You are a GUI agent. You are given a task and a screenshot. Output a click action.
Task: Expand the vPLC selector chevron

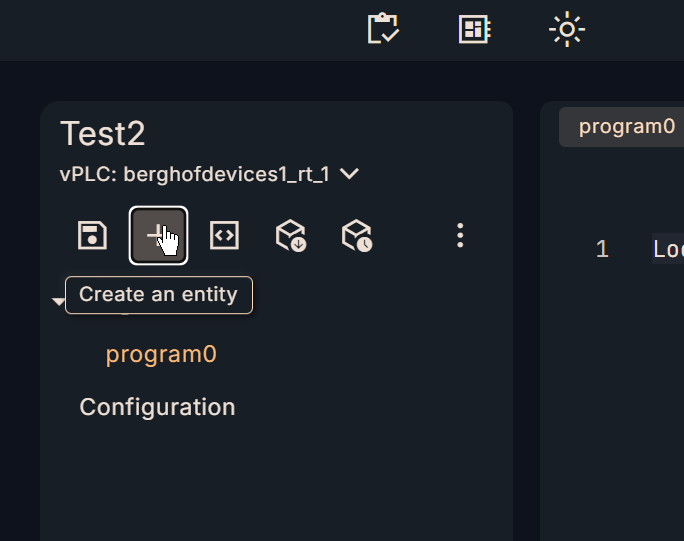coord(349,174)
